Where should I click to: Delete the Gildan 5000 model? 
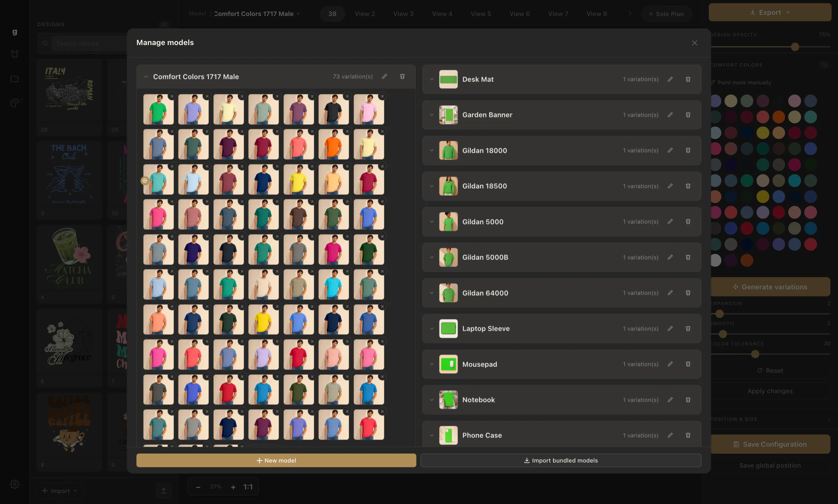pos(688,222)
